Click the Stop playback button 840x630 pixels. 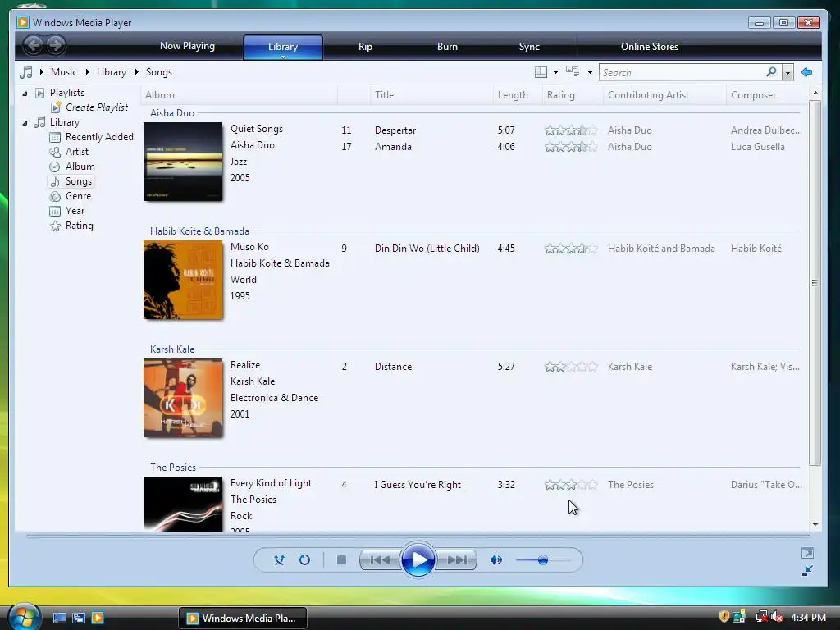(341, 559)
